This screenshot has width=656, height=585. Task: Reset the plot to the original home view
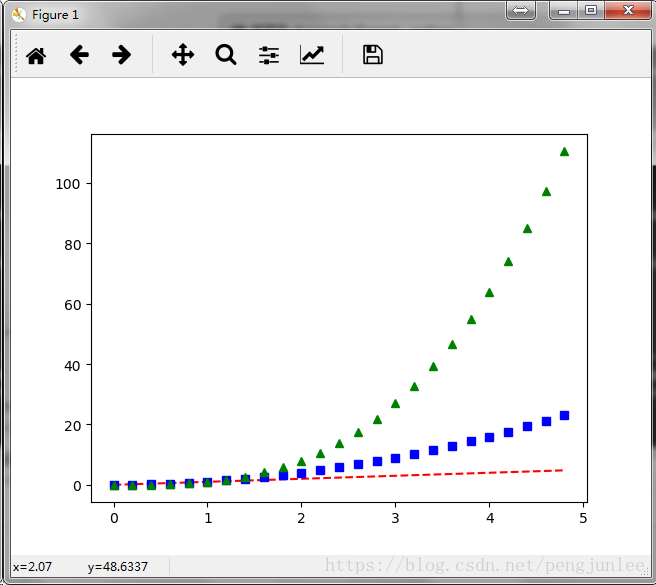click(36, 55)
